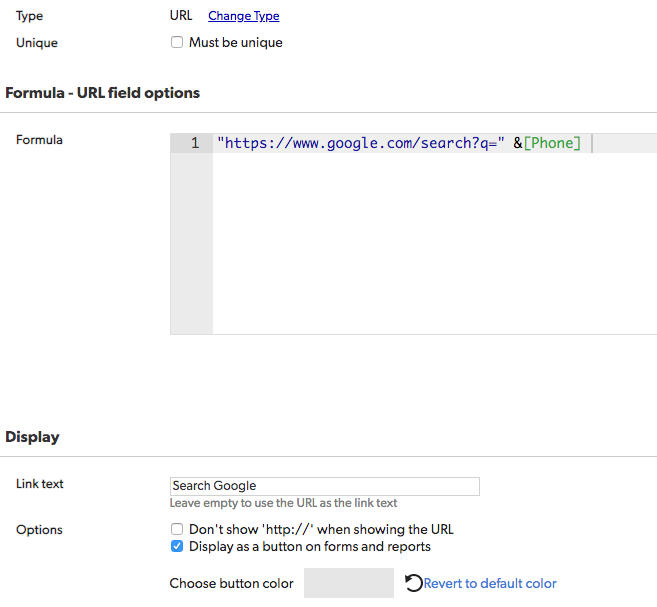Screen dimensions: 657x607
Task: Click the ampersand operator in formula
Action: point(518,143)
